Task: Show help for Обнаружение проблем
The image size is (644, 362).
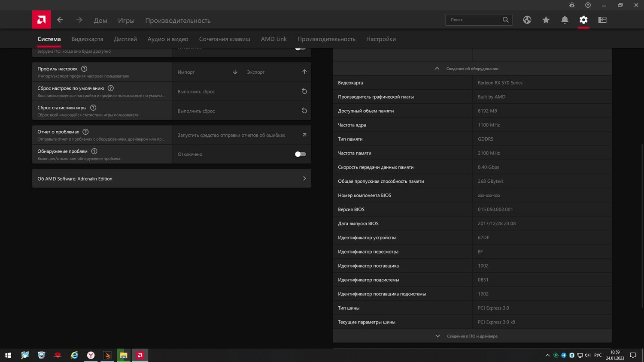Action: [94, 151]
